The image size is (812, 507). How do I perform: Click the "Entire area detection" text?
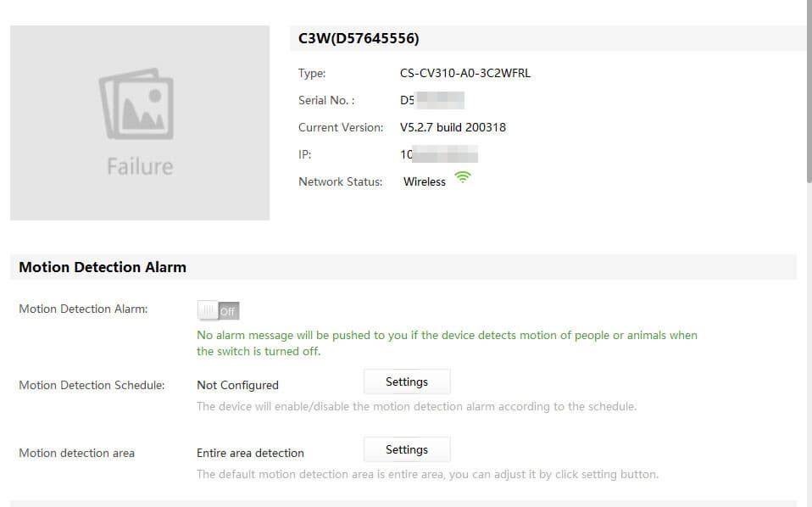(x=250, y=453)
